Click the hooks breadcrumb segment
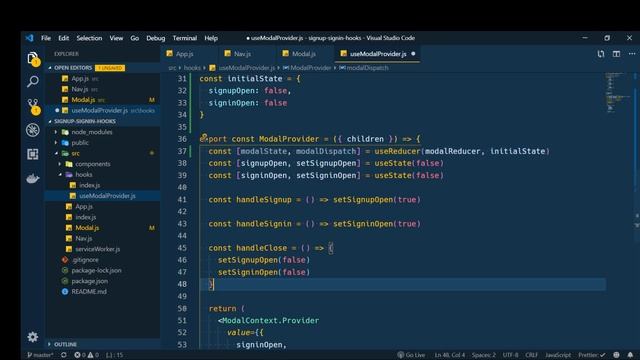 (192, 68)
